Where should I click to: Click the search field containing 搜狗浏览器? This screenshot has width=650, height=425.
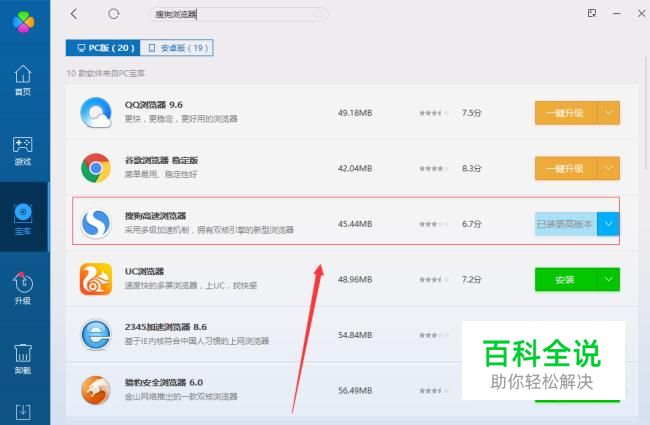point(238,14)
